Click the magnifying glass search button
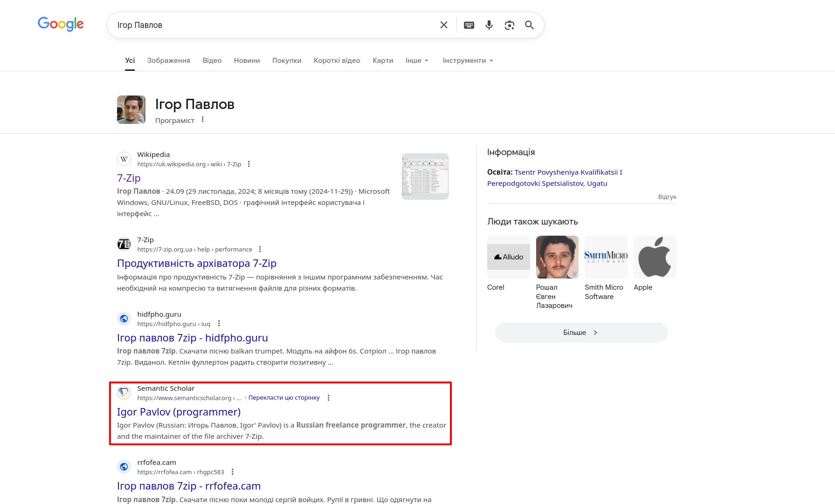The image size is (835, 504). [x=529, y=25]
